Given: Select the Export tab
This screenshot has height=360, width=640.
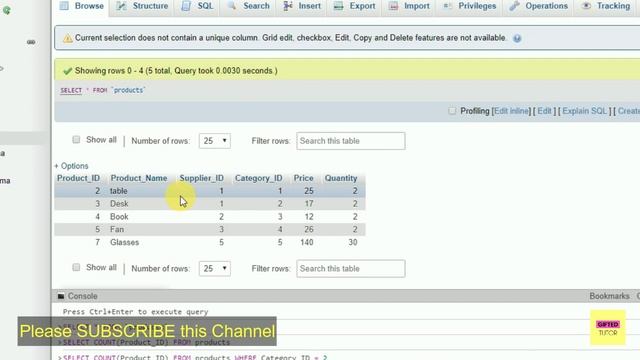Looking at the screenshot, I should pos(354,6).
